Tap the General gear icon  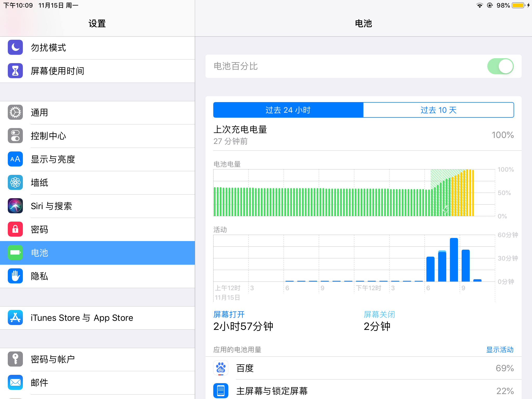click(x=15, y=112)
